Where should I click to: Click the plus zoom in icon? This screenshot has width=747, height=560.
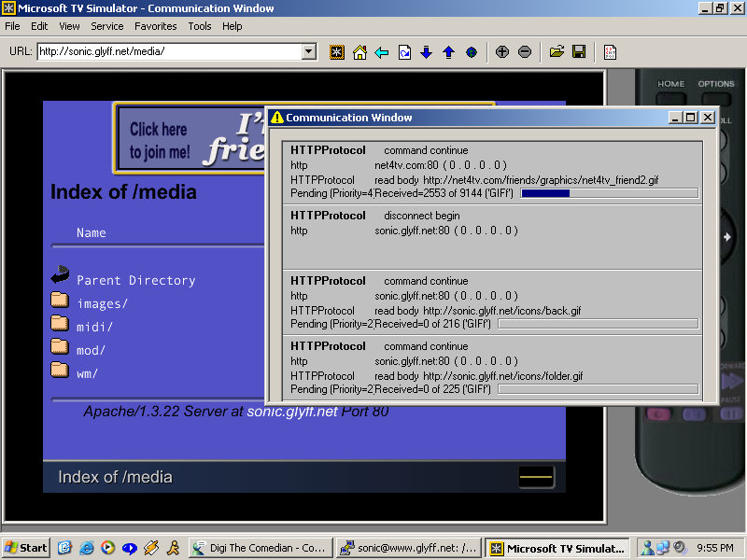click(x=502, y=52)
